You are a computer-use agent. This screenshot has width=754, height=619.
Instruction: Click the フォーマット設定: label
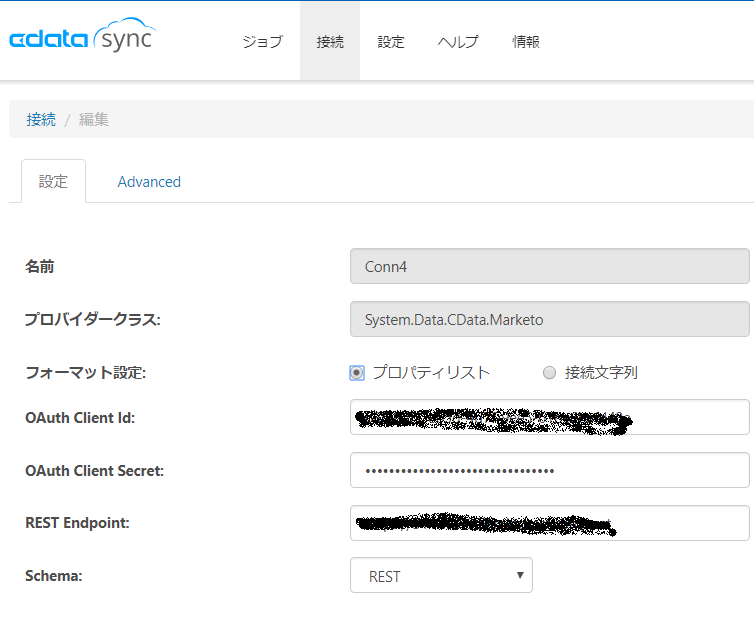pyautogui.click(x=86, y=372)
